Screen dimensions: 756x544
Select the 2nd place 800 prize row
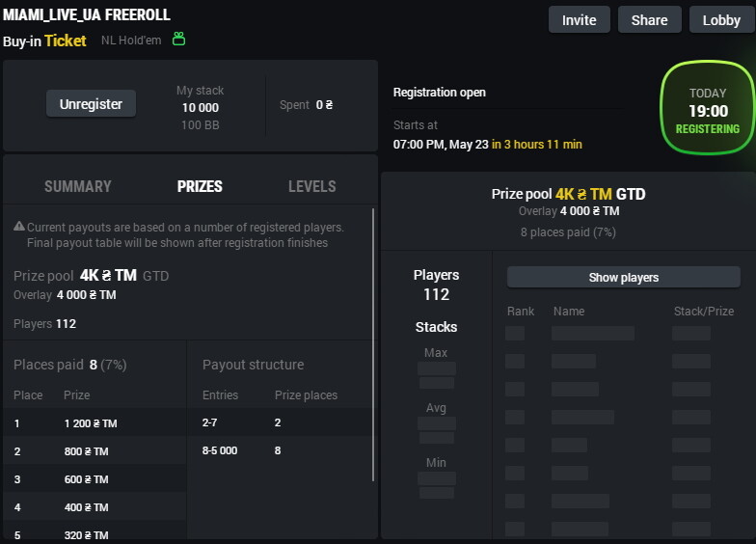point(94,451)
